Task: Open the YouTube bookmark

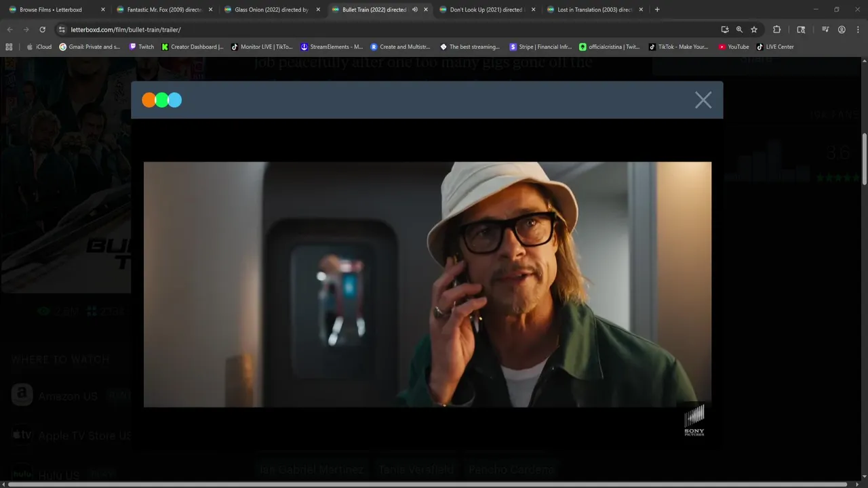Action: tap(734, 47)
